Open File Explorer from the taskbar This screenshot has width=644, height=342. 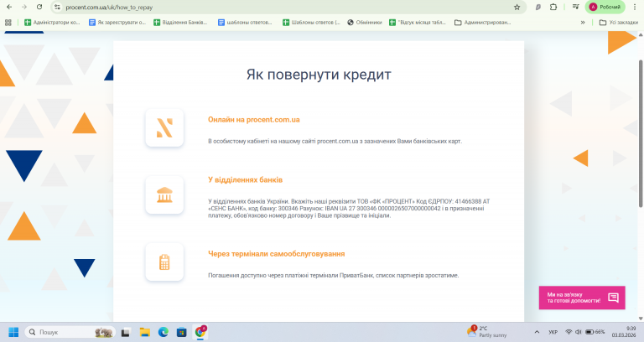coord(144,332)
